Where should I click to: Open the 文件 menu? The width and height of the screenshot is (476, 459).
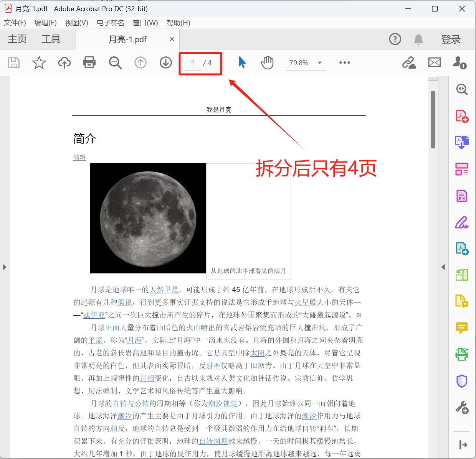[x=15, y=23]
